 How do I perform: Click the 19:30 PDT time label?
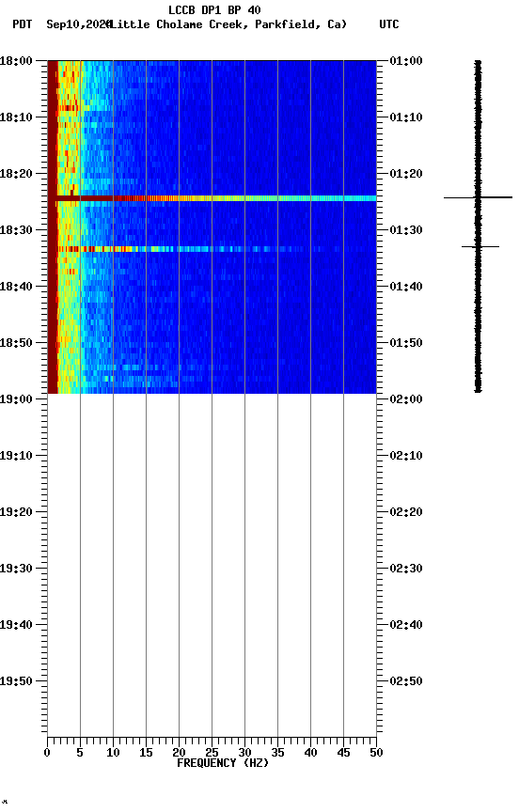16,569
